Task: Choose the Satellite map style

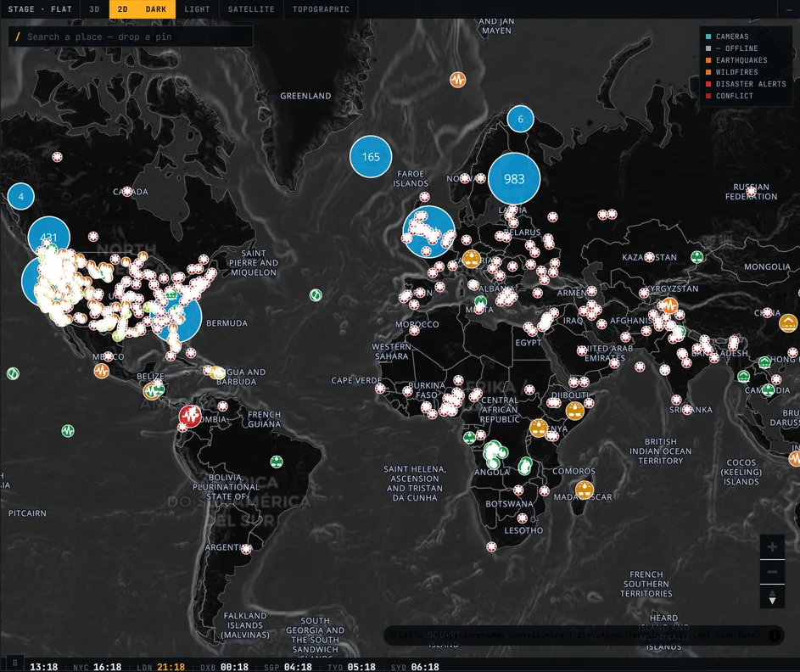Action: tap(251, 9)
